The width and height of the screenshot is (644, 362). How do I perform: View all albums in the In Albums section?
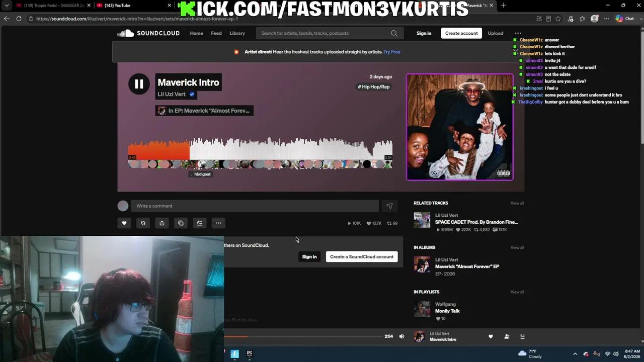tap(517, 247)
